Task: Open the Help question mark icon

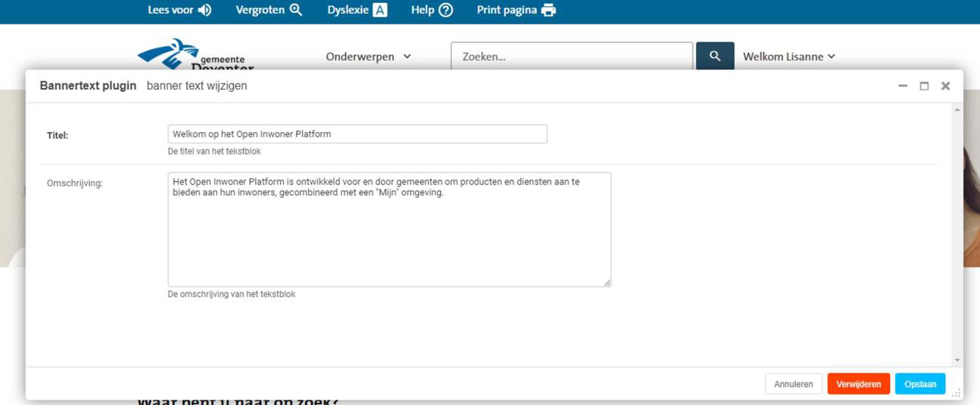Action: [445, 11]
